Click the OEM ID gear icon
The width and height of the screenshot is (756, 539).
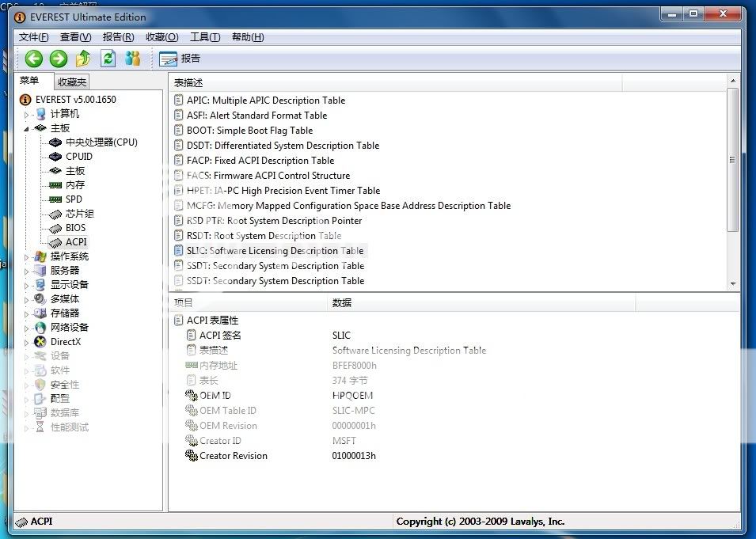tap(192, 395)
